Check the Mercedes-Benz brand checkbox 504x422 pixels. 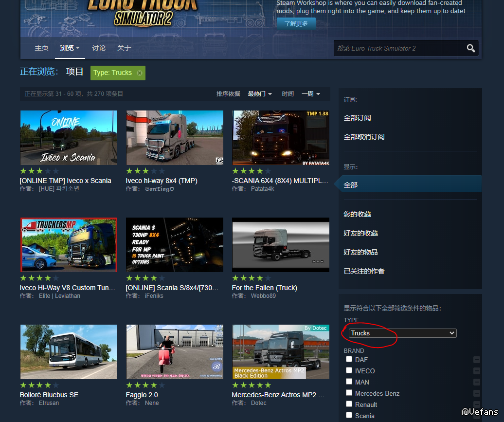point(349,393)
